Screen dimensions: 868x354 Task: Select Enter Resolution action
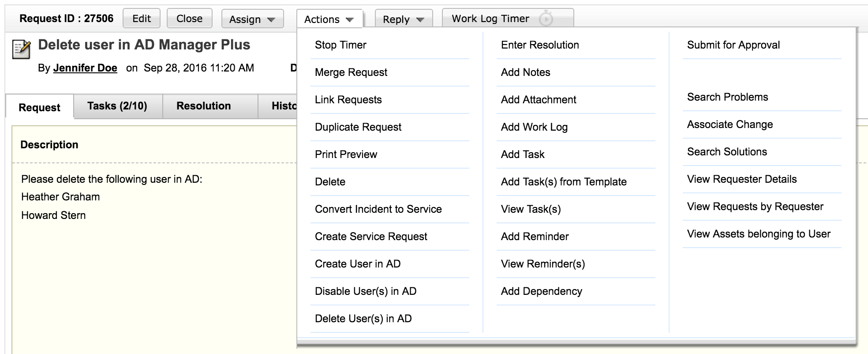(x=540, y=45)
